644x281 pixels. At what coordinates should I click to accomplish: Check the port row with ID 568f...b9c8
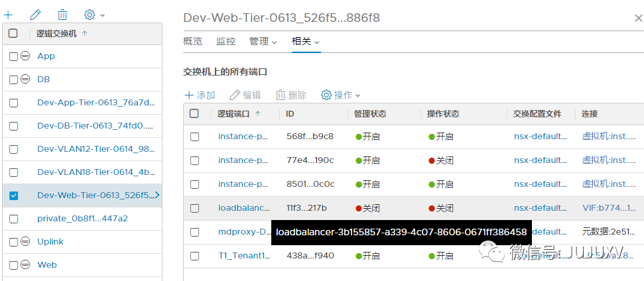coord(195,137)
